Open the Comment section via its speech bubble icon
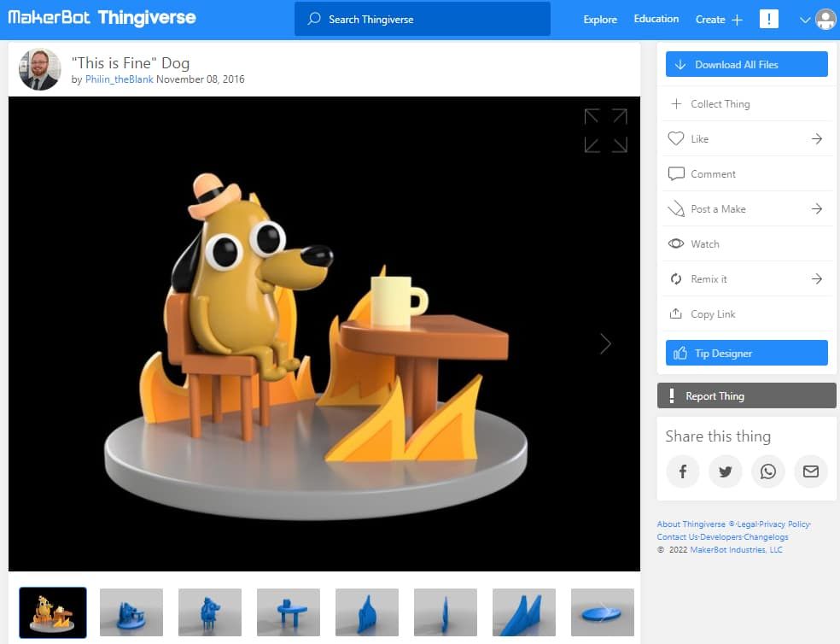 pyautogui.click(x=675, y=173)
